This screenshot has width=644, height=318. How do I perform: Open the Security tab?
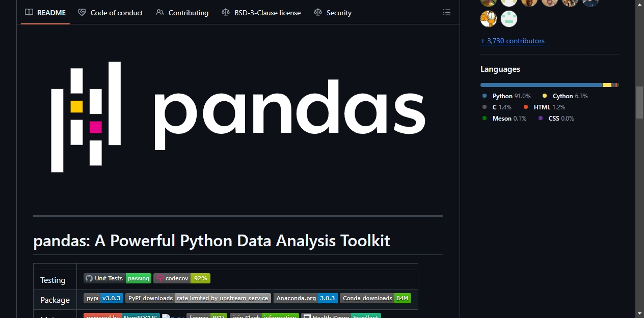(333, 13)
